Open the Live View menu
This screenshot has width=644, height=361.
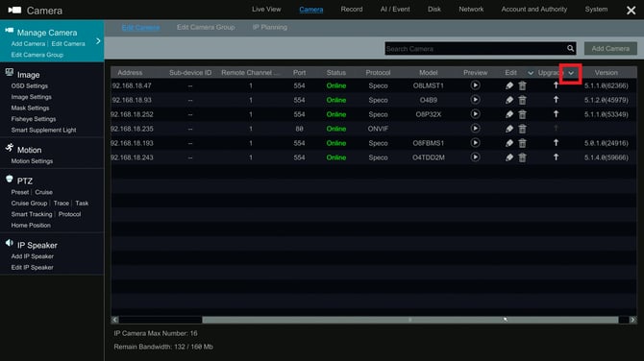coord(266,9)
